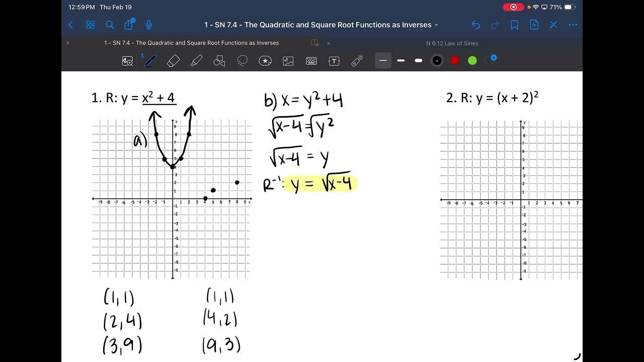Image resolution: width=644 pixels, height=362 pixels.
Task: Choose the medium stroke width
Action: (401, 60)
